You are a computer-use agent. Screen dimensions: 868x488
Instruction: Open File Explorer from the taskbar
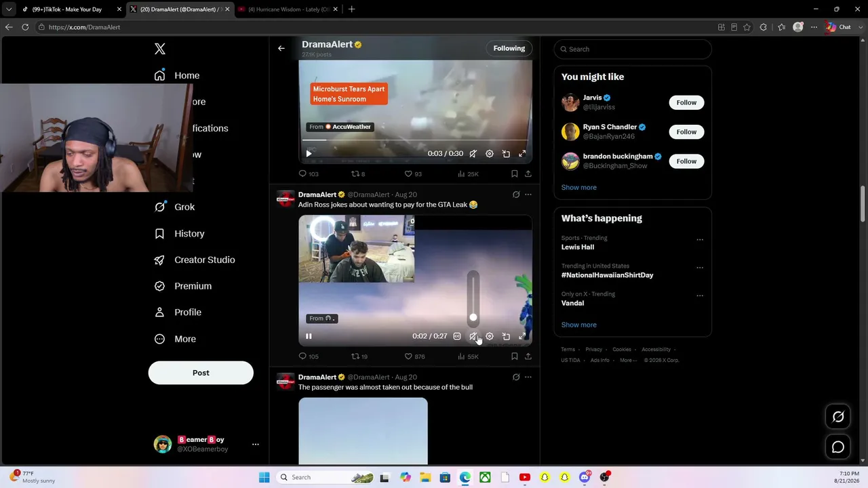point(425,477)
